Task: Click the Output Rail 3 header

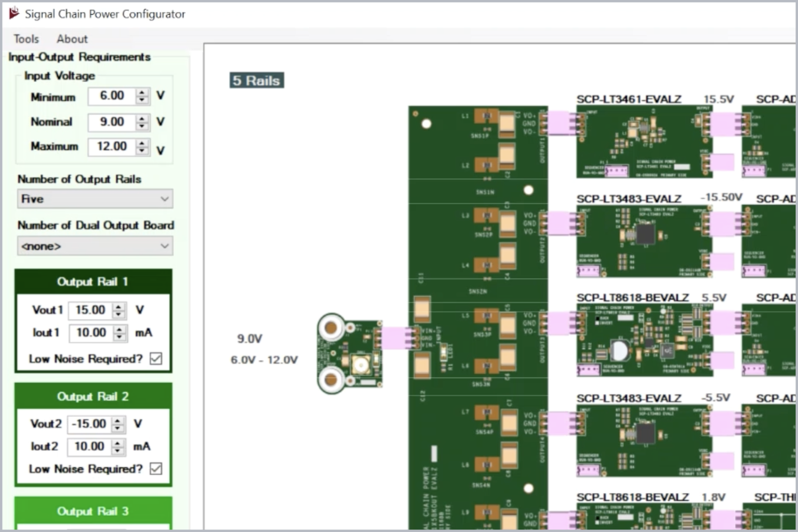Action: [94, 511]
